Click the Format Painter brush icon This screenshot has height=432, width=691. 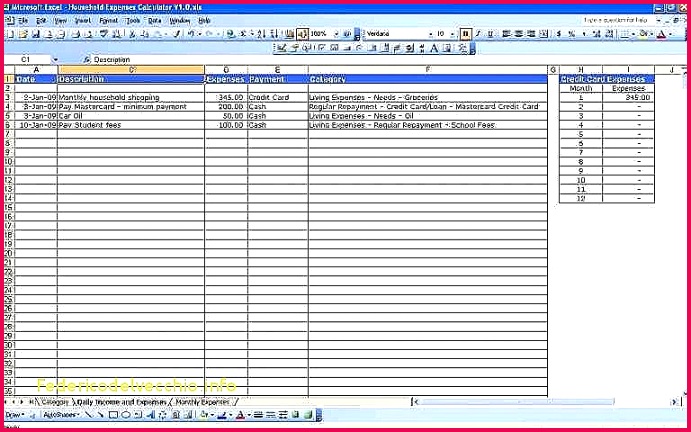(176, 34)
